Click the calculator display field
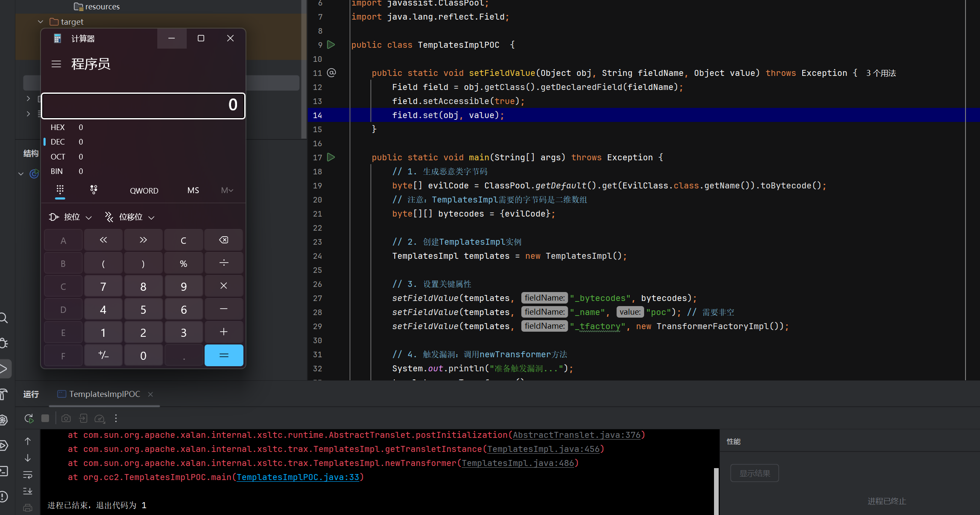 [x=143, y=105]
